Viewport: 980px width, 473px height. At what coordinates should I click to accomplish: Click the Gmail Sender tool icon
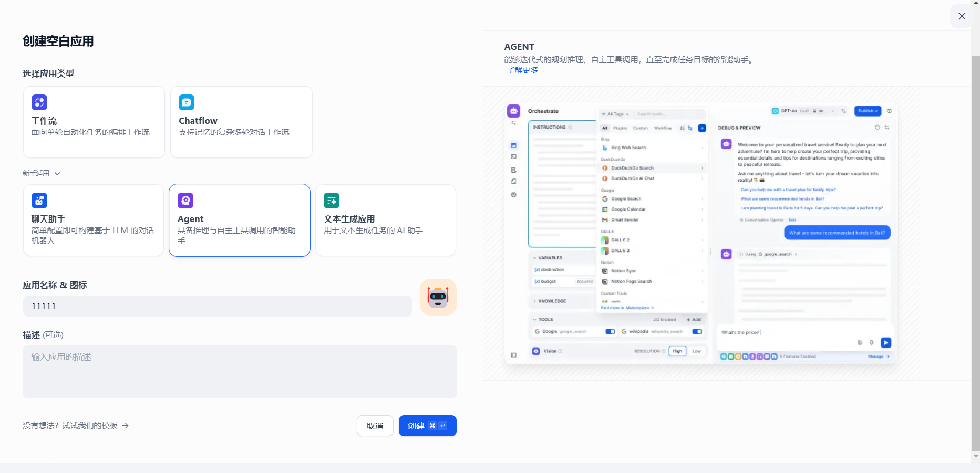click(605, 219)
